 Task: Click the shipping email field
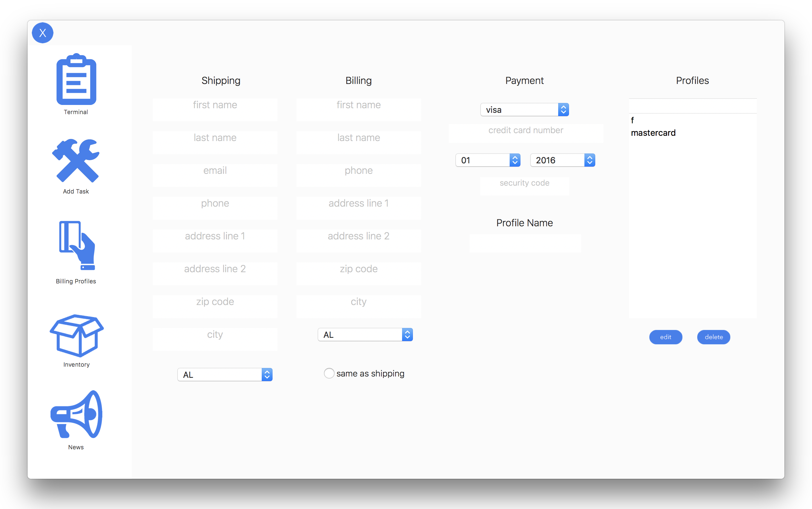tap(215, 175)
